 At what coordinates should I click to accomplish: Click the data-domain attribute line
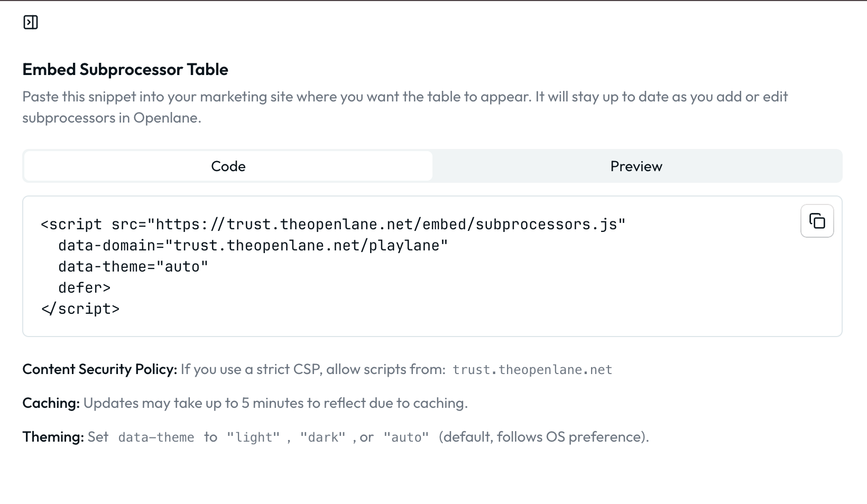(253, 246)
